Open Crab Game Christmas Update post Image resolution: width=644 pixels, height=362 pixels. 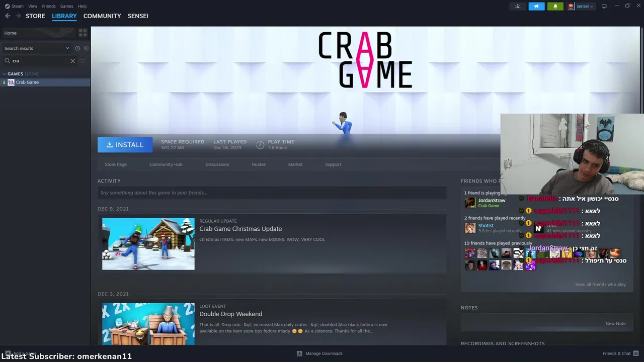pos(240,229)
